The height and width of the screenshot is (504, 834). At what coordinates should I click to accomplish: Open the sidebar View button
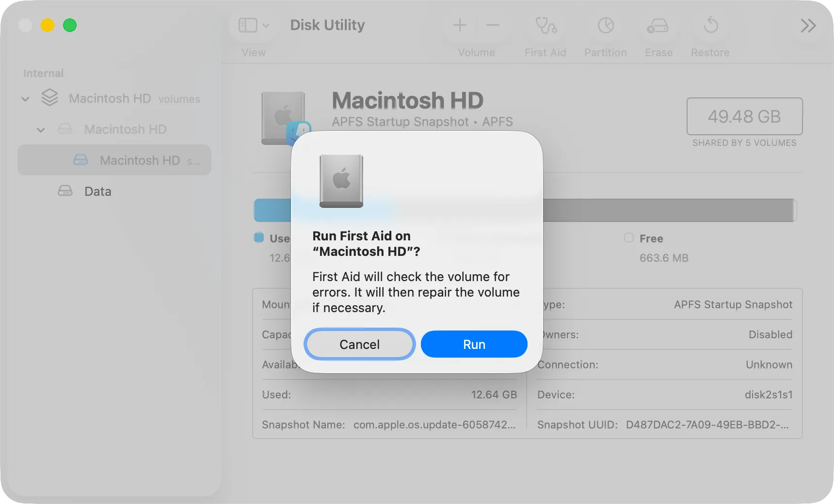coord(248,25)
